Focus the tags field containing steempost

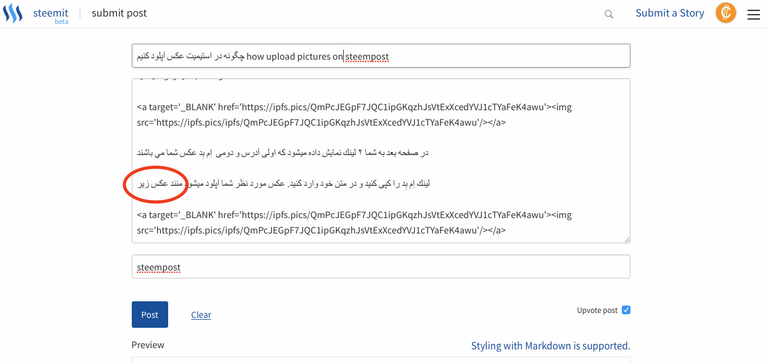pos(381,267)
